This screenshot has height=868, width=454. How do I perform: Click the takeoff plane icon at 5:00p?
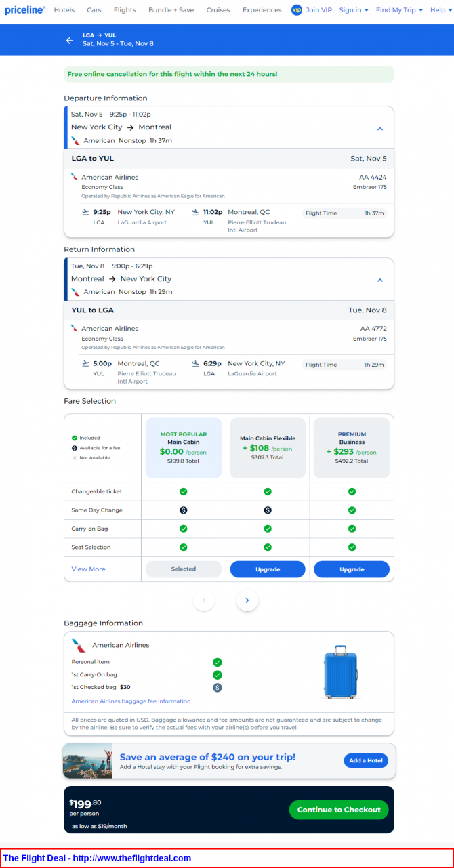[85, 363]
